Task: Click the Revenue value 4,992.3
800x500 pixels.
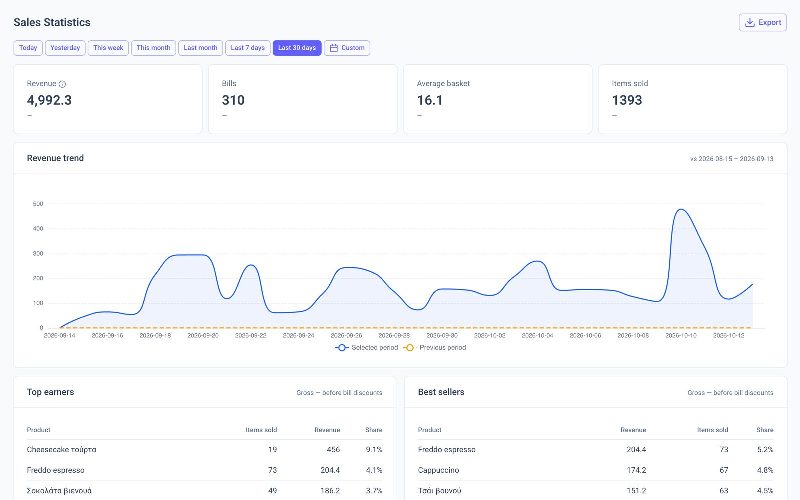Action: (x=49, y=100)
